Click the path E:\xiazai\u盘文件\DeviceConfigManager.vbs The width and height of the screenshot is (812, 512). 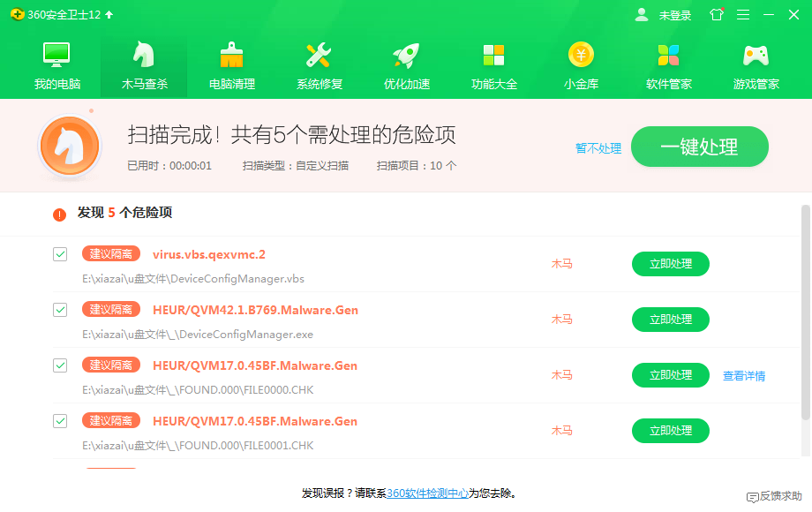(193, 279)
